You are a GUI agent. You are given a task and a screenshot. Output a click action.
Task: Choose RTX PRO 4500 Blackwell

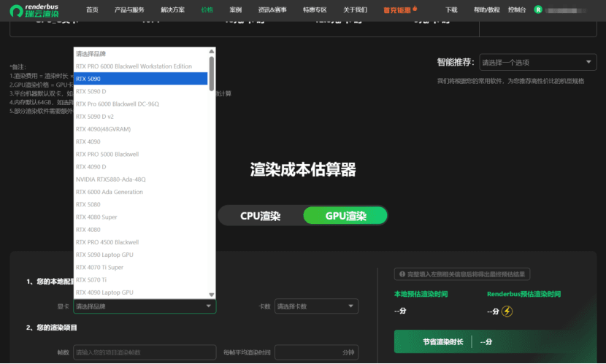coord(141,242)
